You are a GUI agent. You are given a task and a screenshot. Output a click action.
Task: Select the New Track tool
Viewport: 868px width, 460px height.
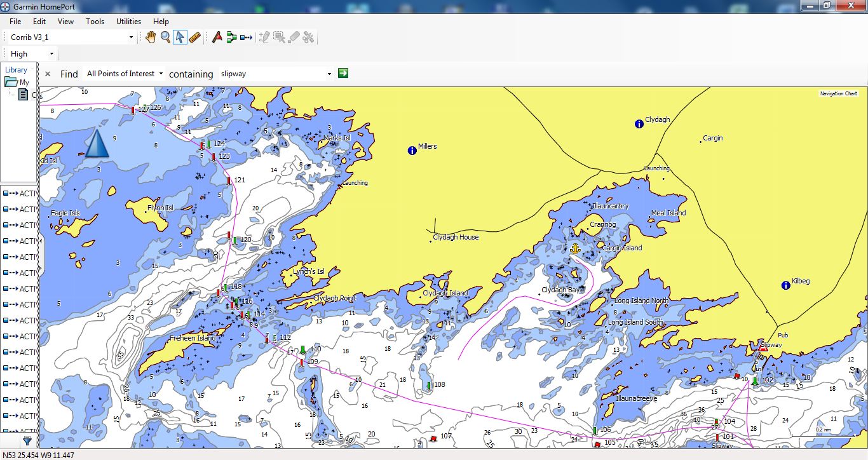tap(246, 37)
